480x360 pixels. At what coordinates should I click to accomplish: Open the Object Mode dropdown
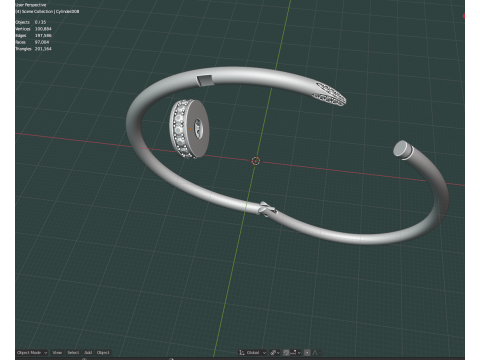coord(32,352)
